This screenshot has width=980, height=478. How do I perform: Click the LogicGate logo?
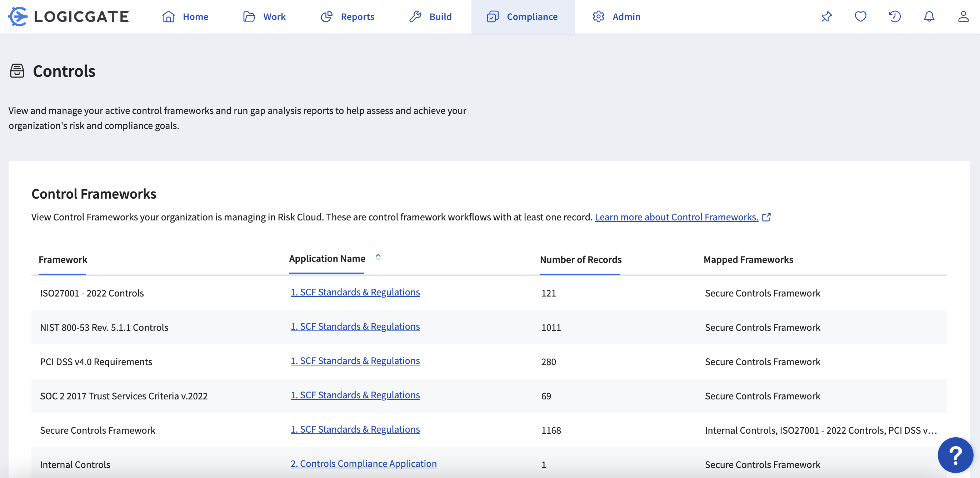tap(69, 16)
